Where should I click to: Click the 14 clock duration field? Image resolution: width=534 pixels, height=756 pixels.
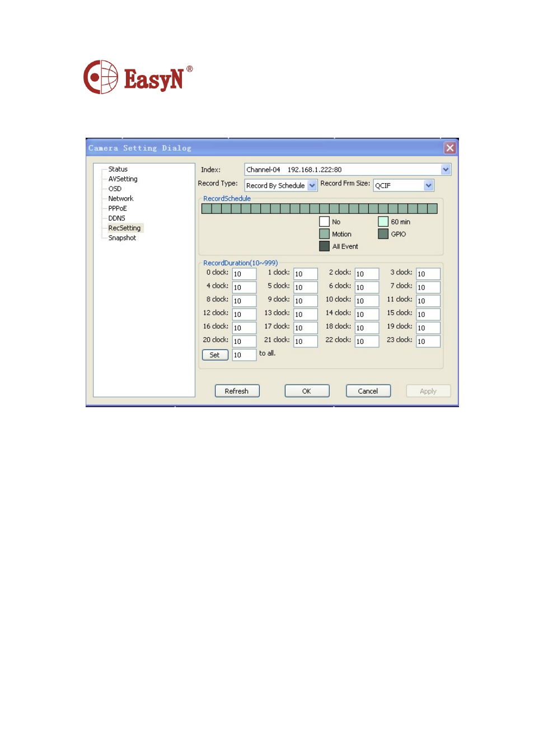click(367, 314)
